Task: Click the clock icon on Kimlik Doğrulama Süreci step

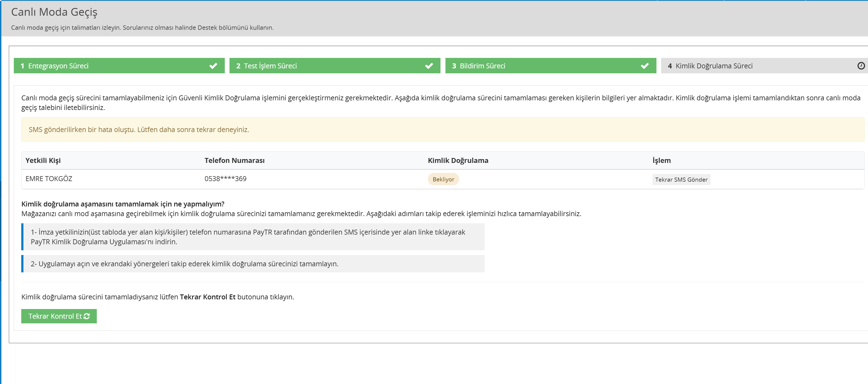Action: click(861, 66)
